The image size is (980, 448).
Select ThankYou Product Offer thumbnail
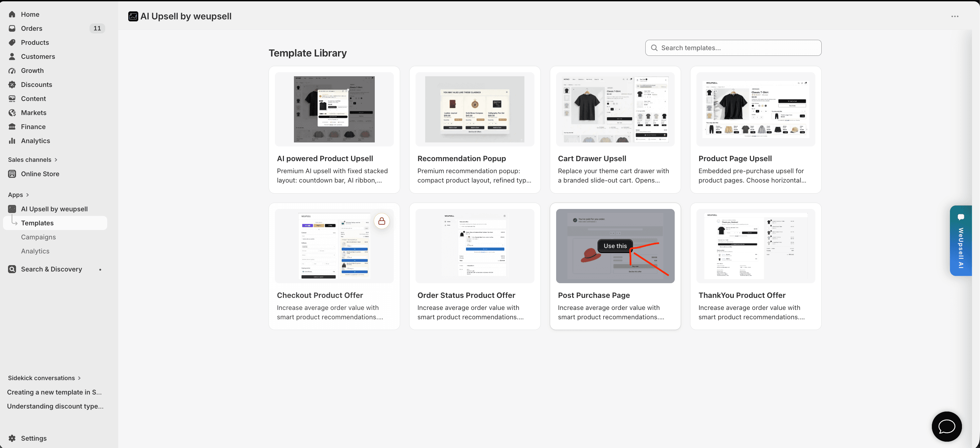pyautogui.click(x=756, y=246)
